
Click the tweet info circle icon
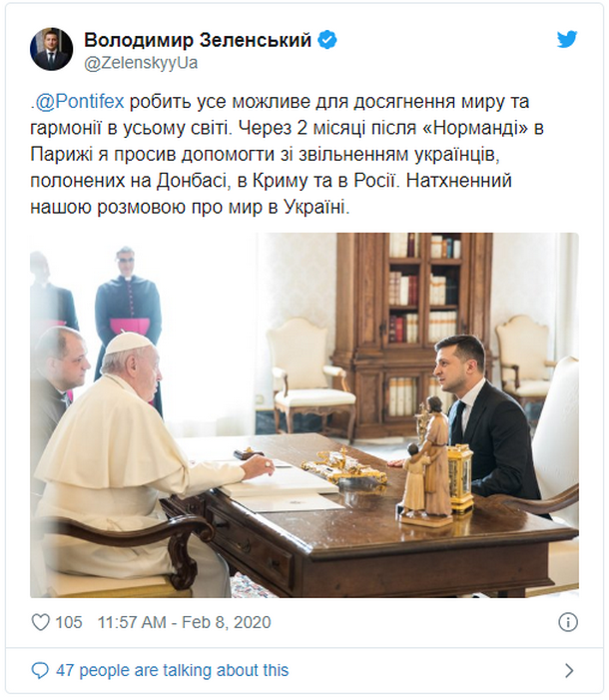[x=568, y=622]
